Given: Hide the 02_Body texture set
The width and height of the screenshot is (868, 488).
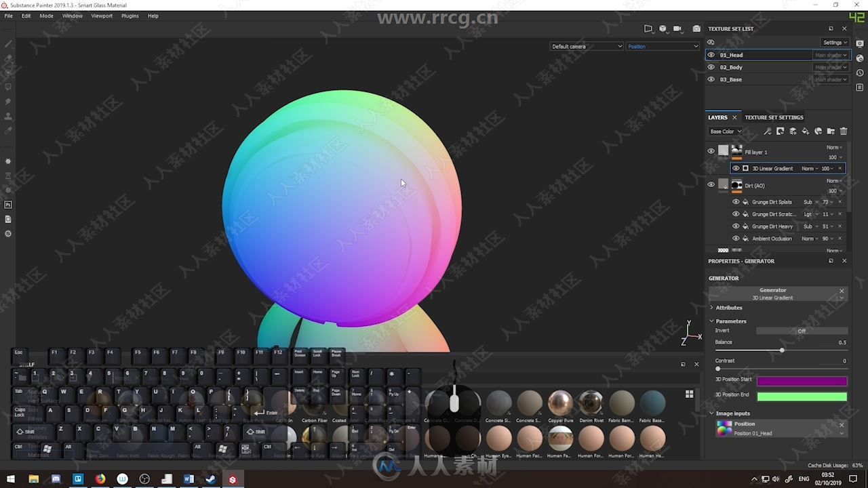Looking at the screenshot, I should (711, 67).
